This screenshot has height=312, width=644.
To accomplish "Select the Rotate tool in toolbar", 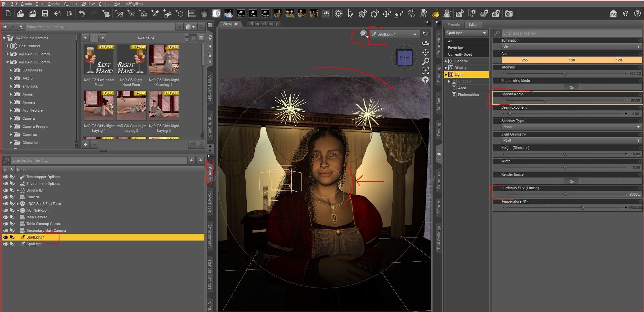I will (x=374, y=14).
